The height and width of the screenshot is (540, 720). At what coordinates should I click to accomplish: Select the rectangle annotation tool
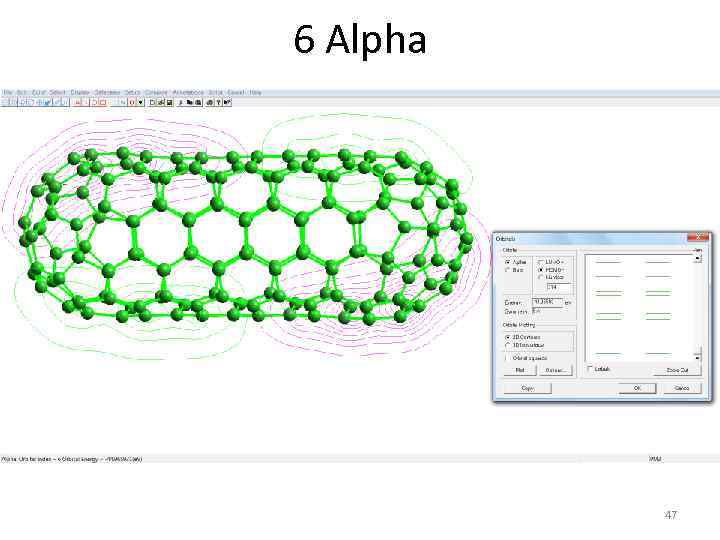(103, 102)
